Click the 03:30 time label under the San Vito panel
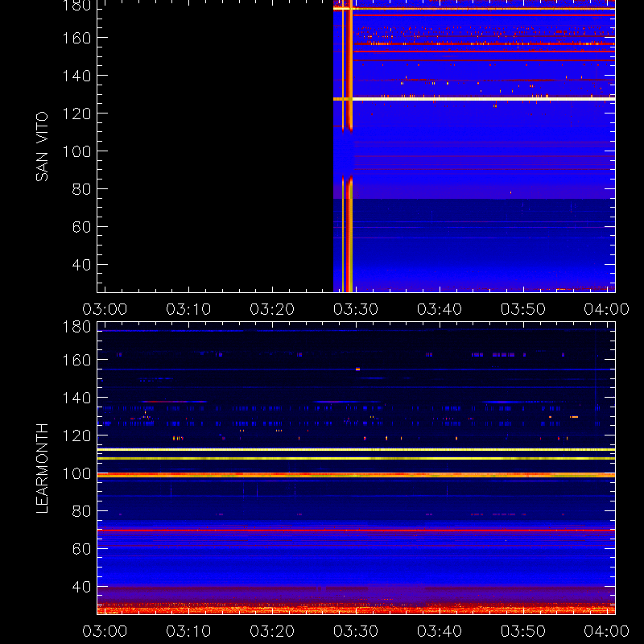644x644 pixels. tap(356, 309)
